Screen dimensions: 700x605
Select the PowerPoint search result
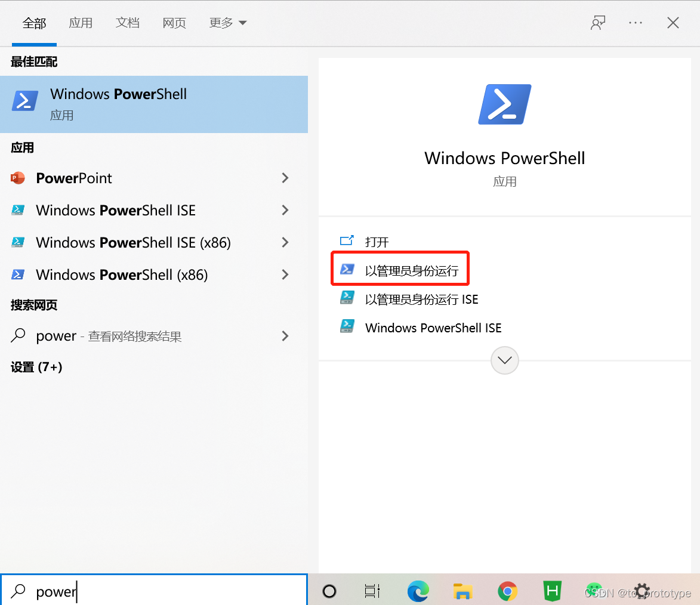pos(154,178)
